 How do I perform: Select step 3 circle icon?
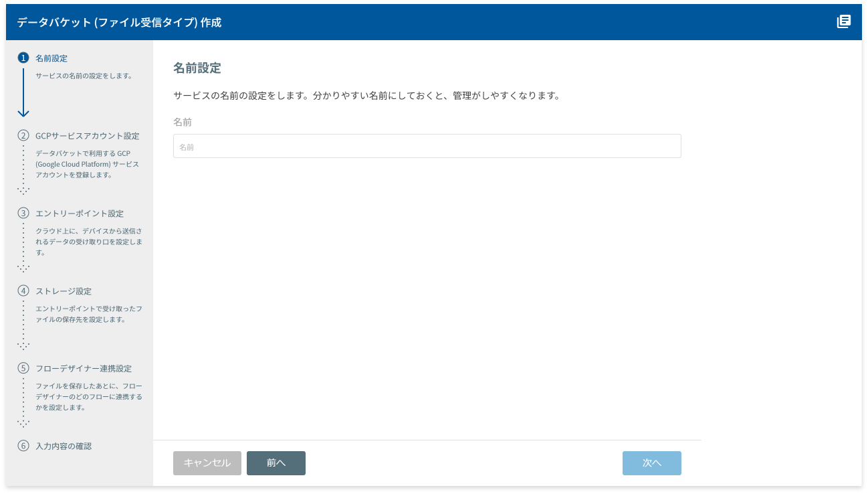(x=23, y=214)
